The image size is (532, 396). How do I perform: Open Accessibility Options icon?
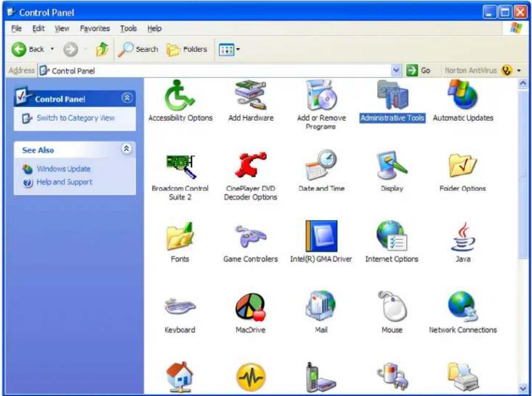pos(180,101)
